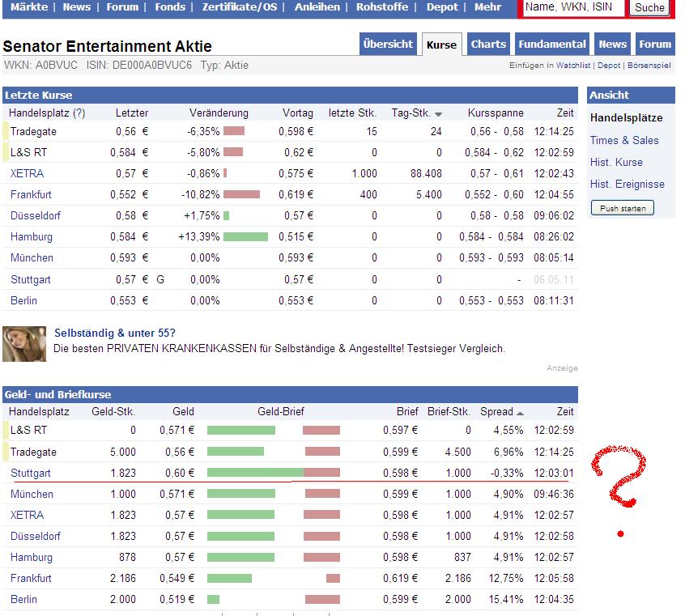This screenshot has height=616, width=685.
Task: Open Stuttgart in Letzte Kurse table
Action: pyautogui.click(x=31, y=279)
